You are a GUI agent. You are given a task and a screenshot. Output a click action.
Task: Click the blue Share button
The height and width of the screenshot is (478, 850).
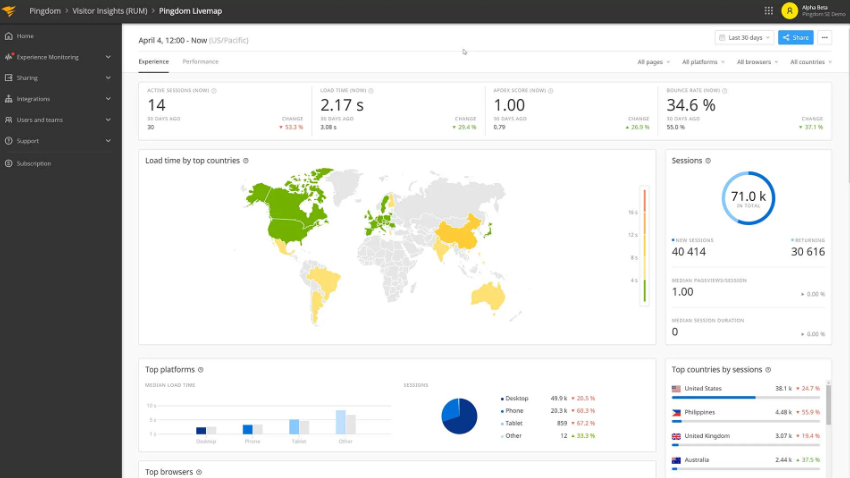[x=796, y=37]
